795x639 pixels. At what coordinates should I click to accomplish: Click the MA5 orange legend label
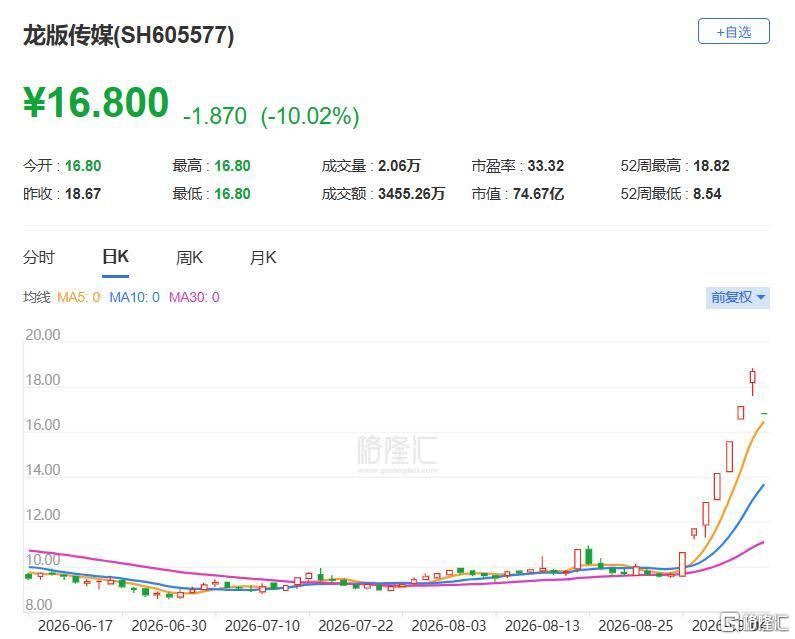click(79, 297)
